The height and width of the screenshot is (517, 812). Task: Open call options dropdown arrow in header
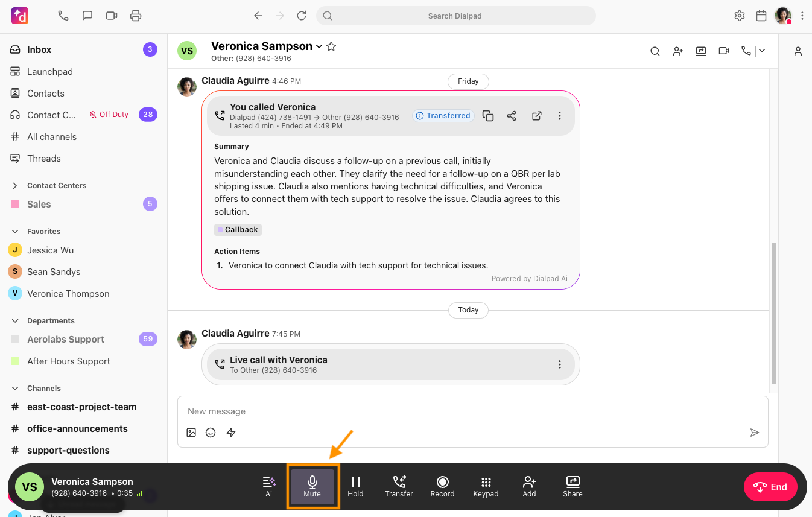[x=762, y=51]
